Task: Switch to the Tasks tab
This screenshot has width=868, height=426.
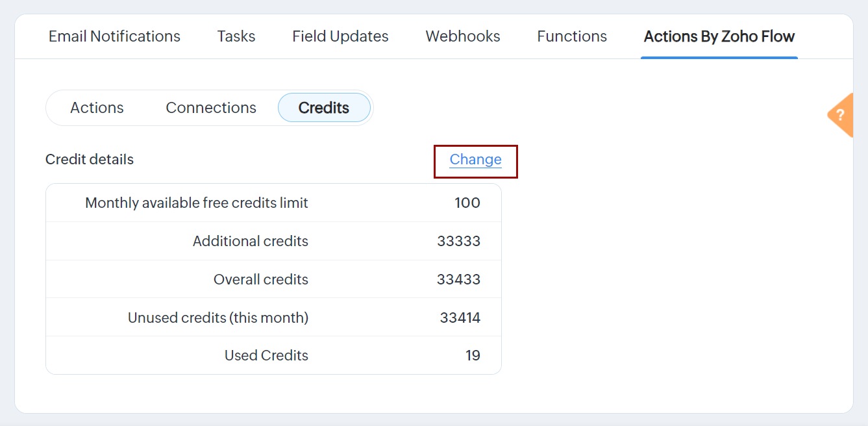Action: coord(236,36)
